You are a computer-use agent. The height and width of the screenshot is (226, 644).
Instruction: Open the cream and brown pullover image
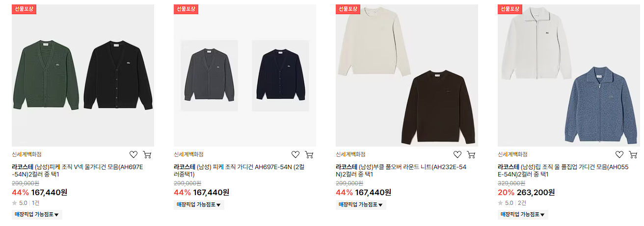tap(407, 75)
